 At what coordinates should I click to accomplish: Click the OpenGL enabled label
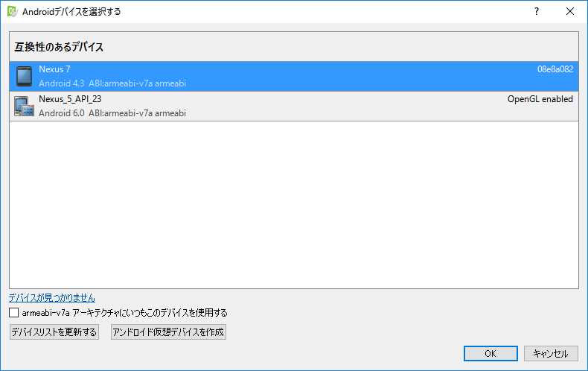click(x=540, y=99)
